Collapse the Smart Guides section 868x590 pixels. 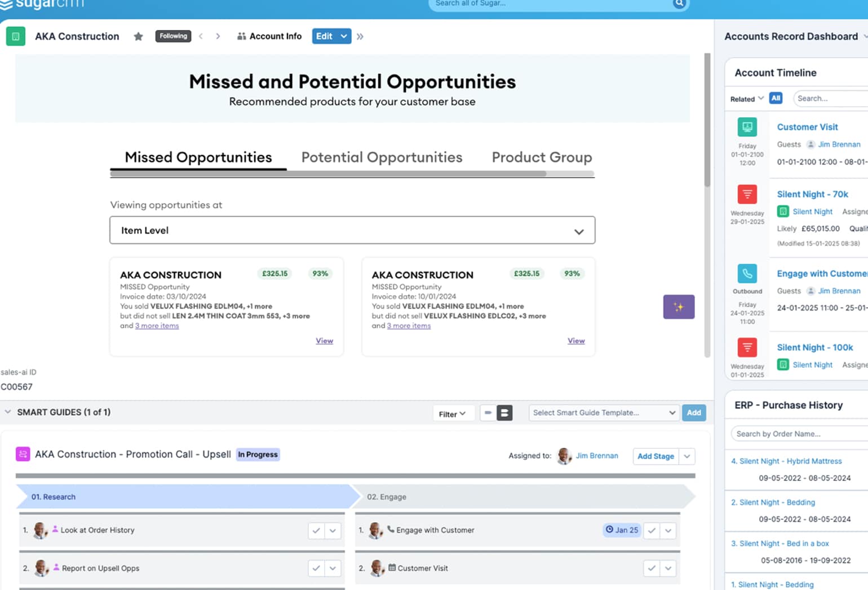click(x=8, y=412)
